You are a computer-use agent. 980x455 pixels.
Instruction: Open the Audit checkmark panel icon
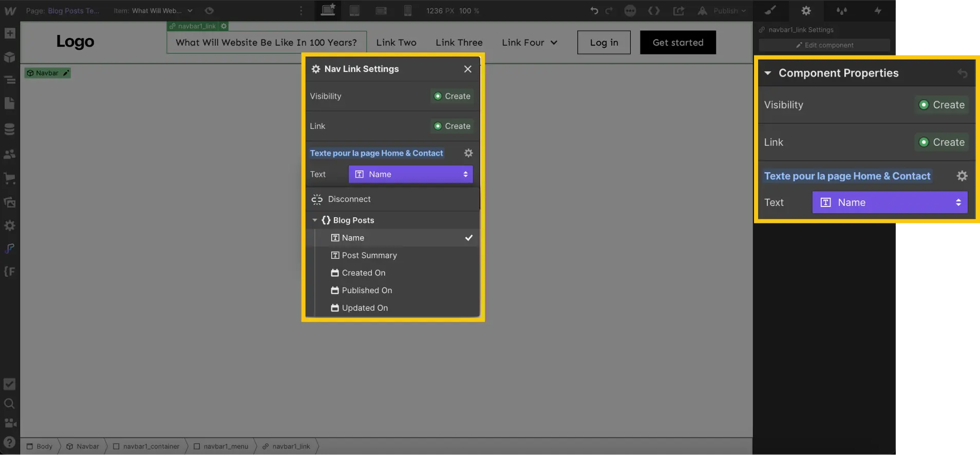click(x=10, y=384)
